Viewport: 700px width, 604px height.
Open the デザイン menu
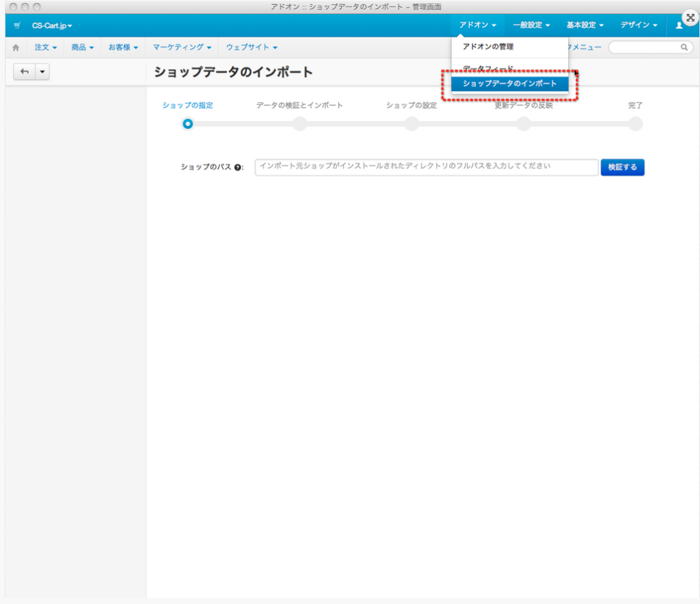click(639, 25)
